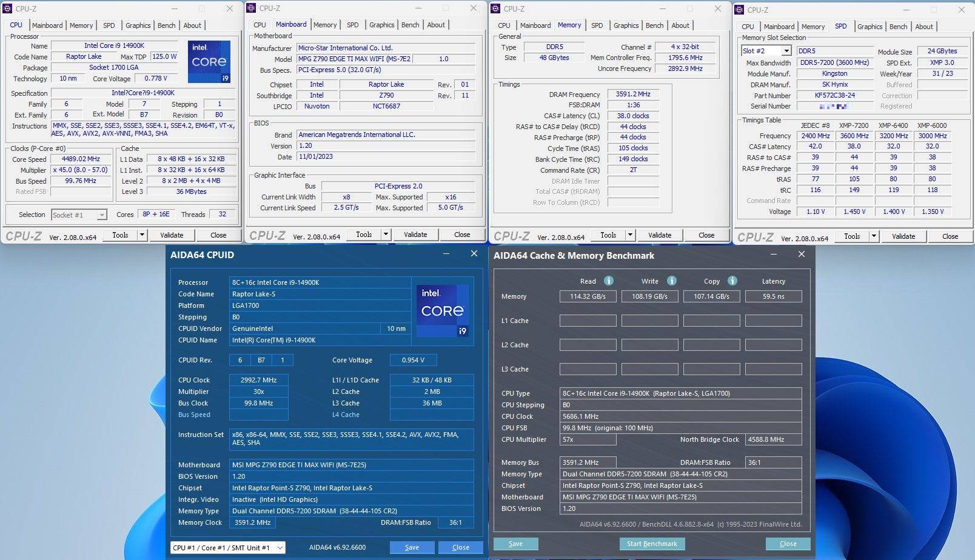975x560 pixels.
Task: Switch to Mainboard tab in CPU-Z CPU window
Action: tap(47, 25)
